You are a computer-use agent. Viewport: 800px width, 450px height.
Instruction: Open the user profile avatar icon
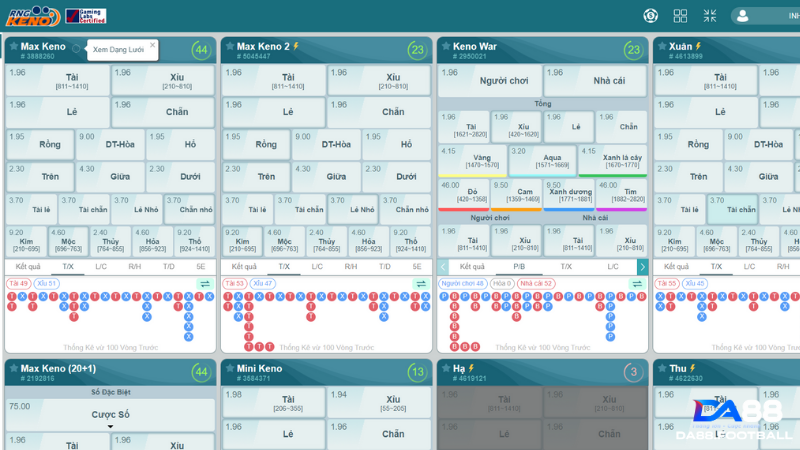pos(743,16)
